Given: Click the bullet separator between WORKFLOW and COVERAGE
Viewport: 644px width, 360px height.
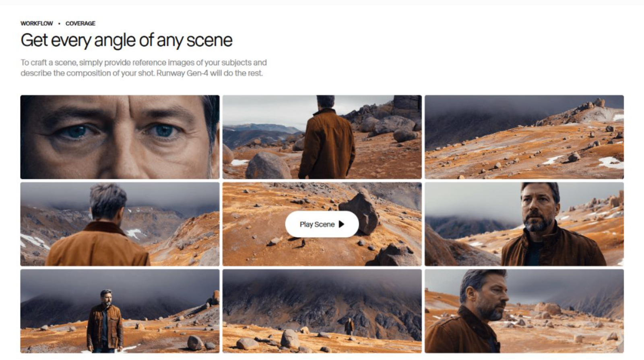Looking at the screenshot, I should [59, 23].
